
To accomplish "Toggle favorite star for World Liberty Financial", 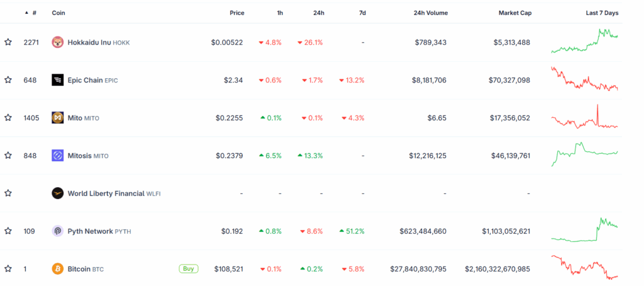I will pyautogui.click(x=8, y=193).
